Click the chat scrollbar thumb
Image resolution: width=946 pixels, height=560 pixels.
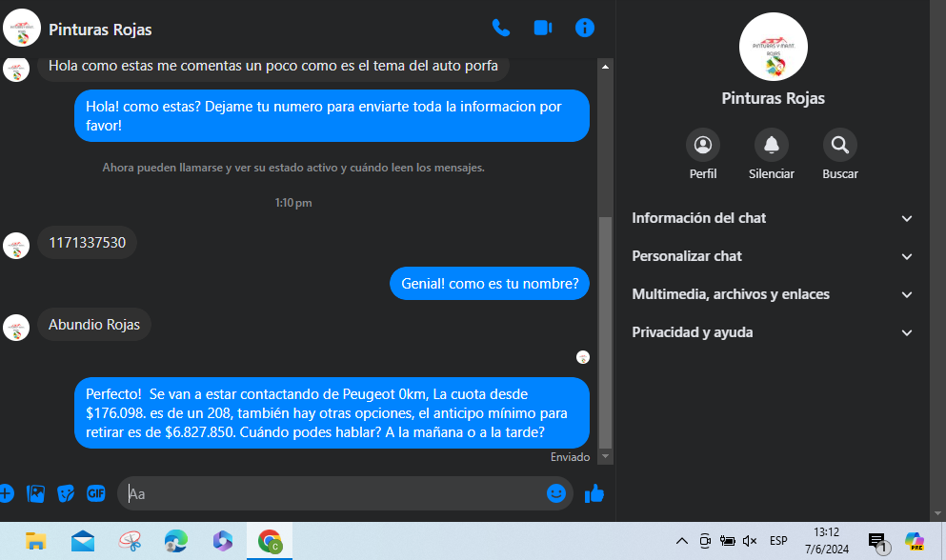click(605, 331)
